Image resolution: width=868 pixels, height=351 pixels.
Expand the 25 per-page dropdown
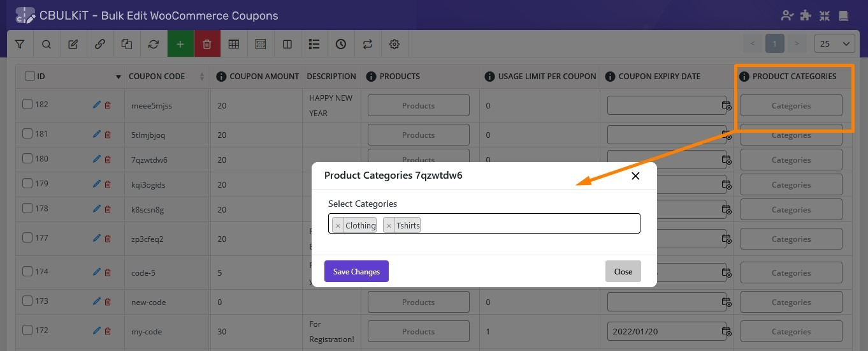(834, 44)
